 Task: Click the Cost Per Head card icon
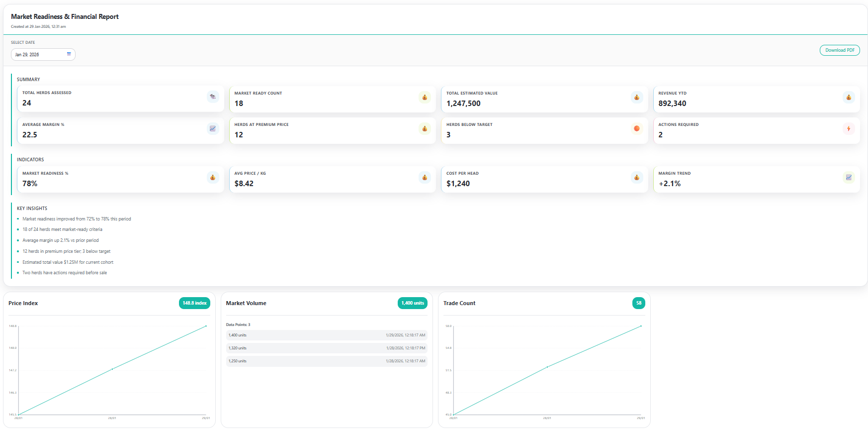coord(636,177)
